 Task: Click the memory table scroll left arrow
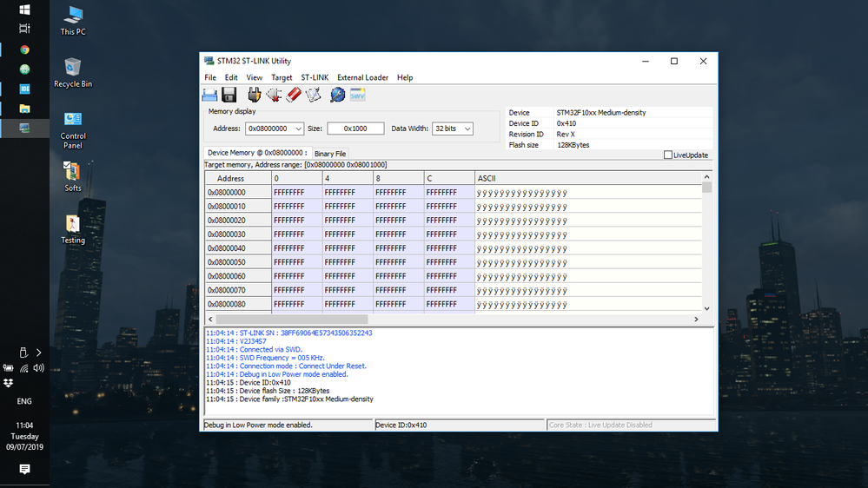click(x=210, y=320)
